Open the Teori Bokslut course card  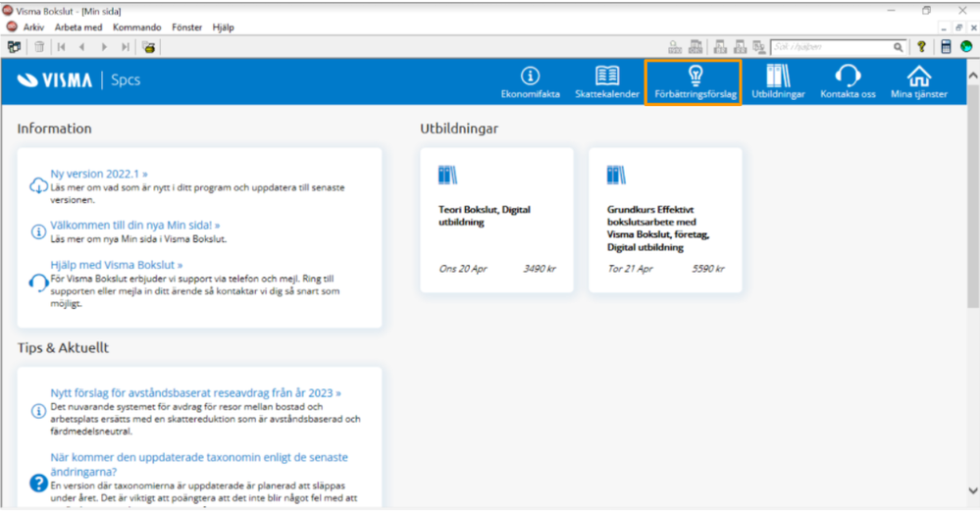pyautogui.click(x=497, y=220)
